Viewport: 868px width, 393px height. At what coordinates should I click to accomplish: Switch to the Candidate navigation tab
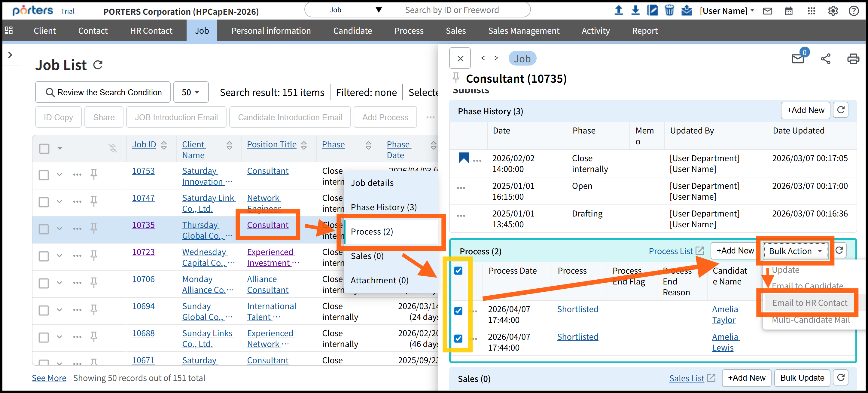tap(352, 31)
